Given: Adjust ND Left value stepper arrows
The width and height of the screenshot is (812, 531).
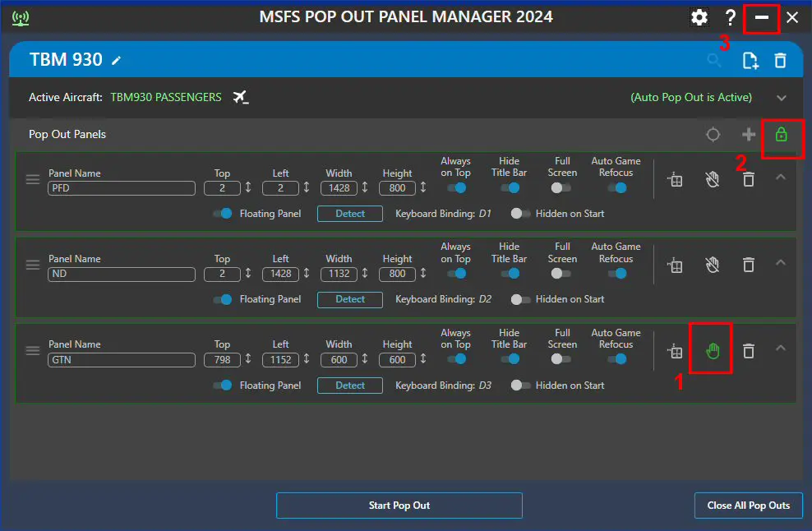Looking at the screenshot, I should coord(307,273).
